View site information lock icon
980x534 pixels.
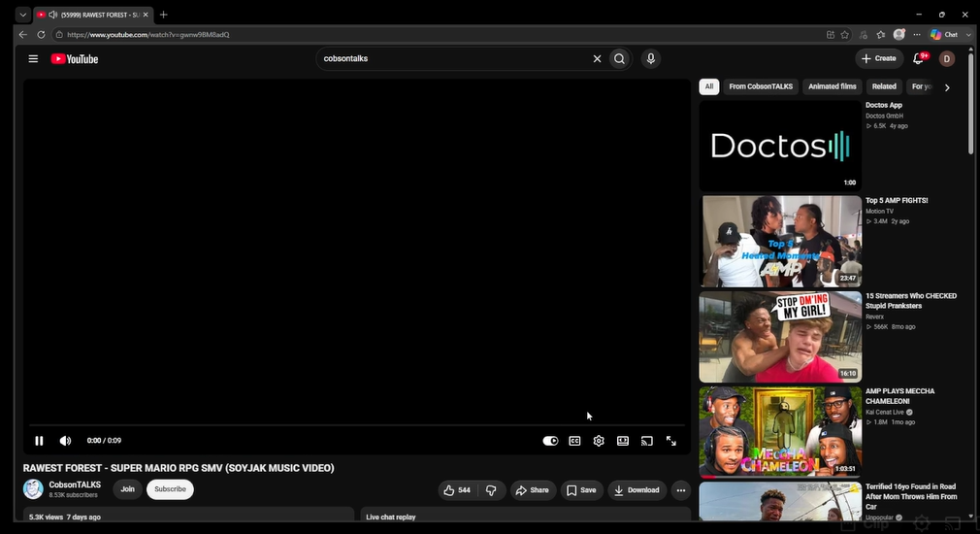[x=59, y=35]
